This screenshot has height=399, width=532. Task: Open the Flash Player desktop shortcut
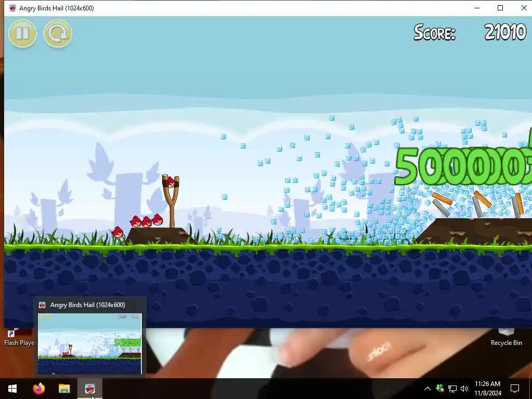point(19,338)
